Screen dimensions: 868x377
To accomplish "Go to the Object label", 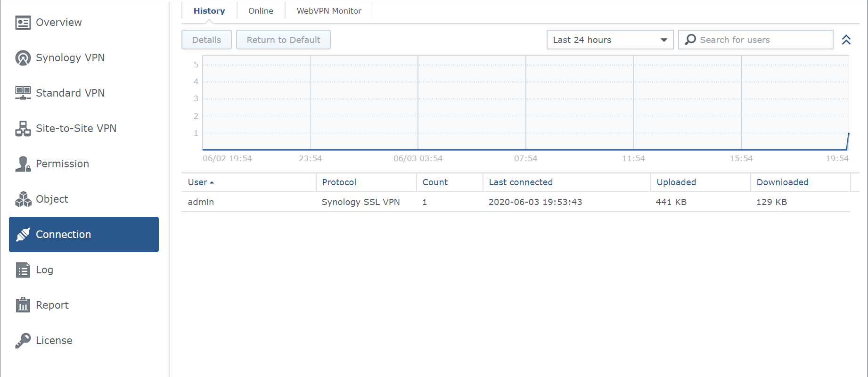I will (52, 199).
